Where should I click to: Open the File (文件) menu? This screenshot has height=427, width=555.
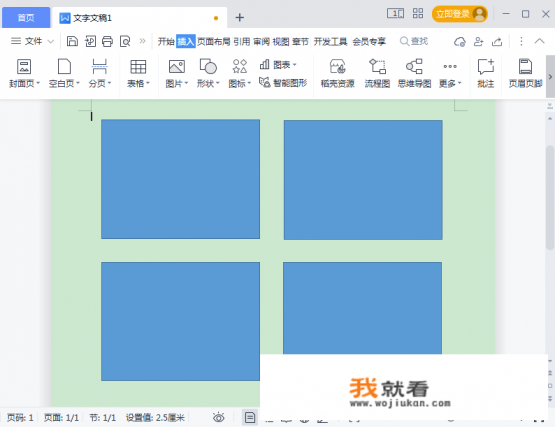27,41
